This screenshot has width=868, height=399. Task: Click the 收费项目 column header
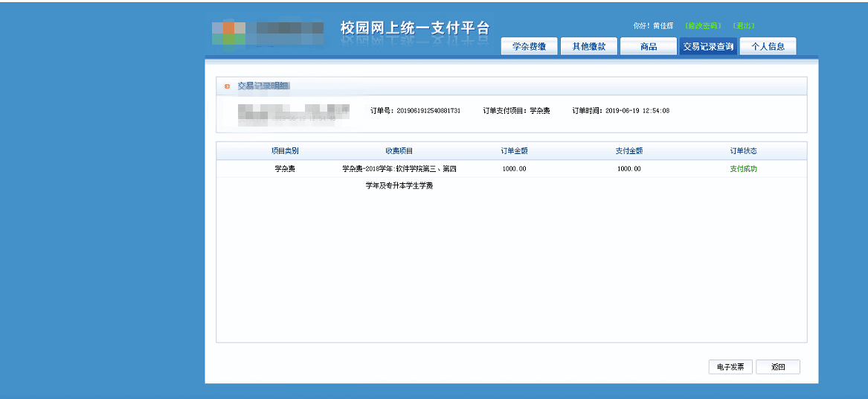(399, 151)
